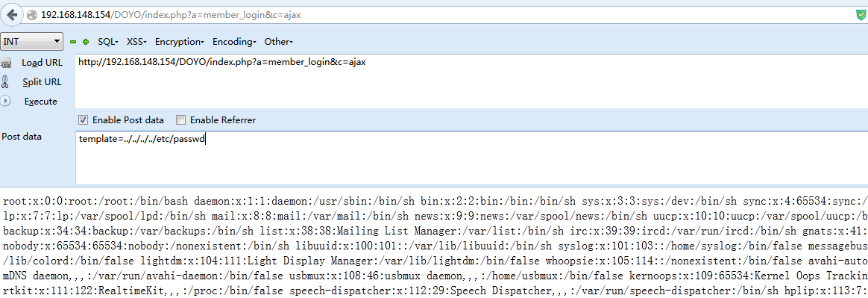
Task: Expand the Encoding menu
Action: click(x=235, y=42)
